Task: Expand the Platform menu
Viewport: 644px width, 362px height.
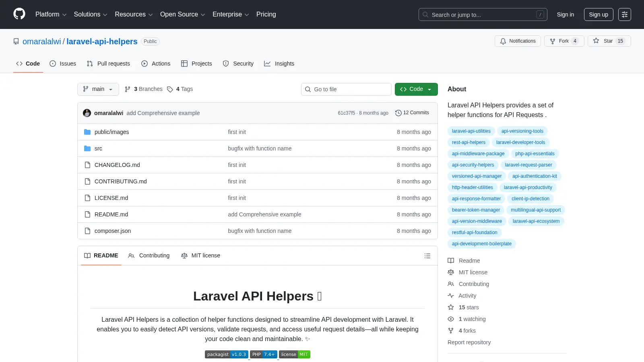Action: pos(51,14)
